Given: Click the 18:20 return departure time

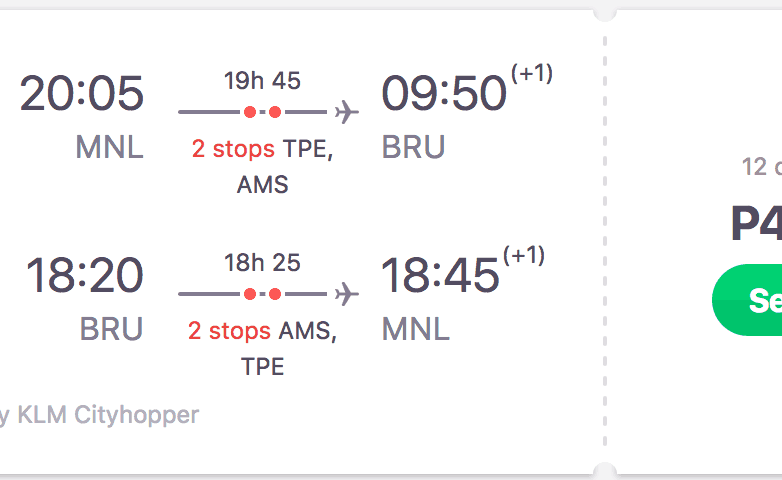Looking at the screenshot, I should (x=84, y=276).
